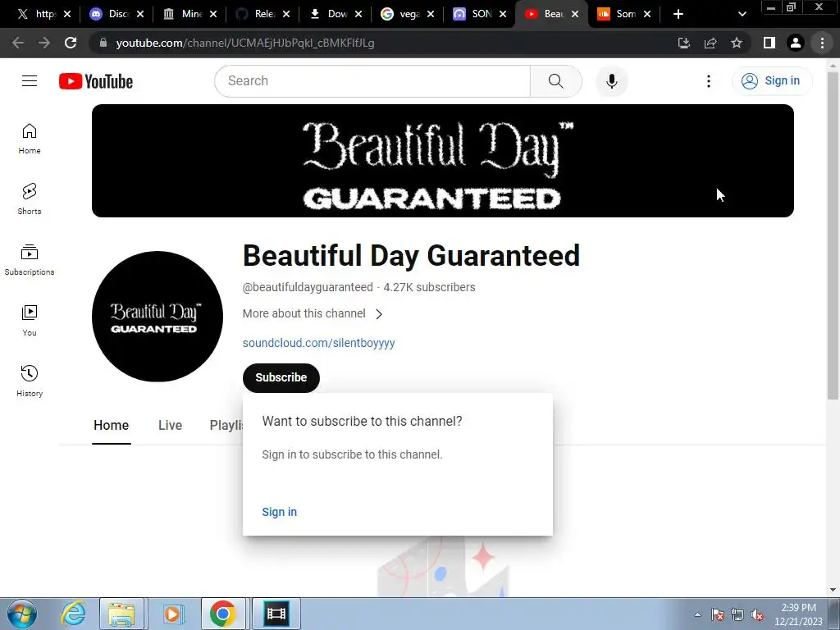The height and width of the screenshot is (630, 840).
Task: Switch to the SoundCloud tab
Action: [x=624, y=14]
